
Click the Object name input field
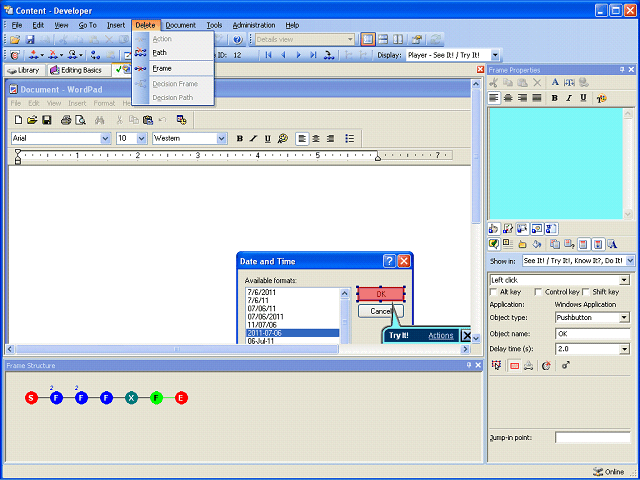(592, 334)
